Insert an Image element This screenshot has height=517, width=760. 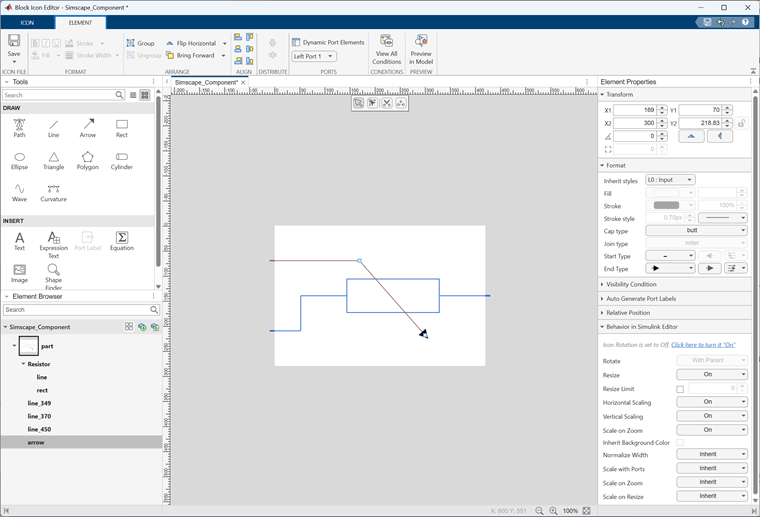coord(19,273)
